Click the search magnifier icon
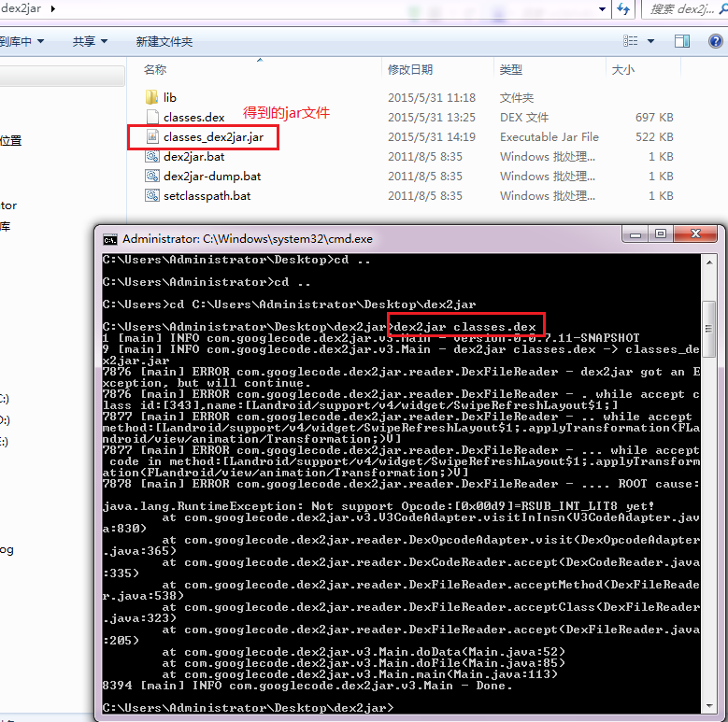 click(723, 8)
